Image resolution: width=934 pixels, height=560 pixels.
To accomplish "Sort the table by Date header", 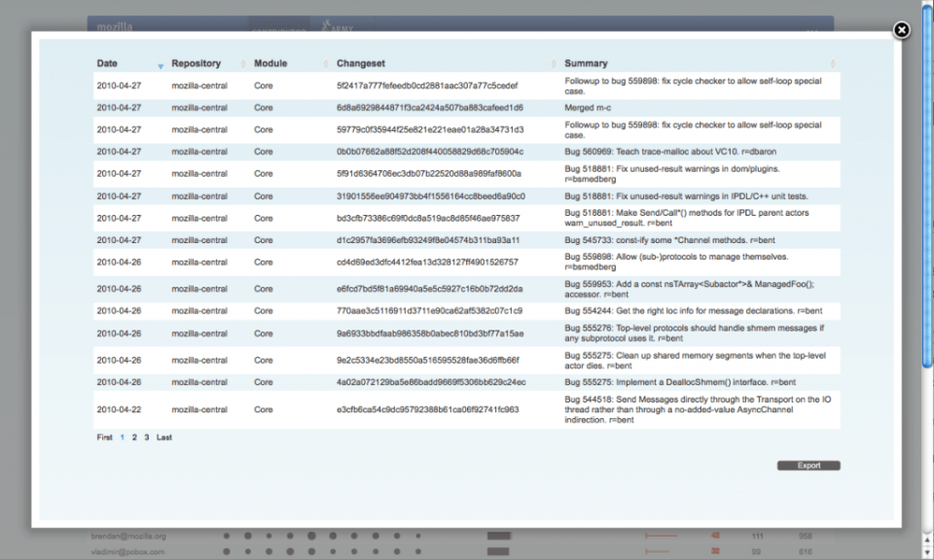I will tap(107, 64).
